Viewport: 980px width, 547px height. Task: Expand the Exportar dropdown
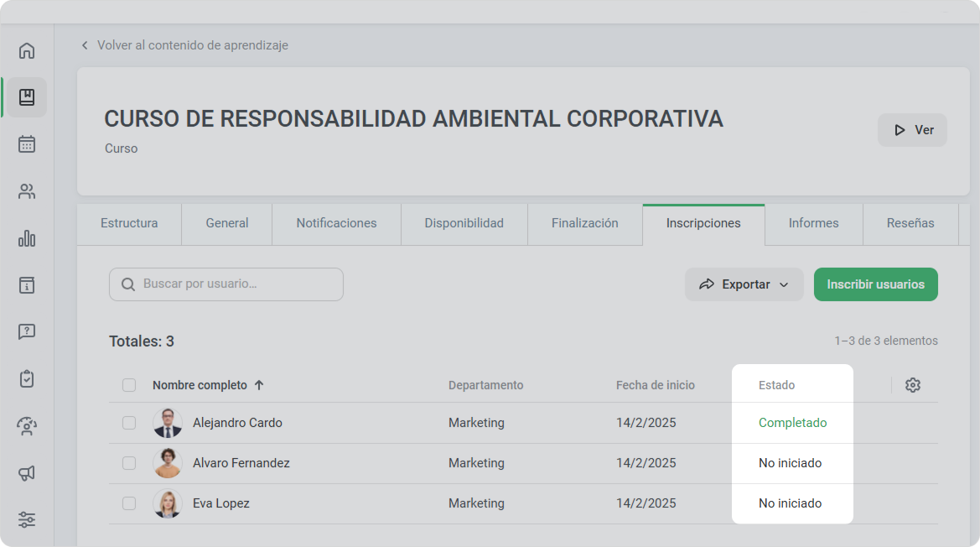(x=744, y=284)
